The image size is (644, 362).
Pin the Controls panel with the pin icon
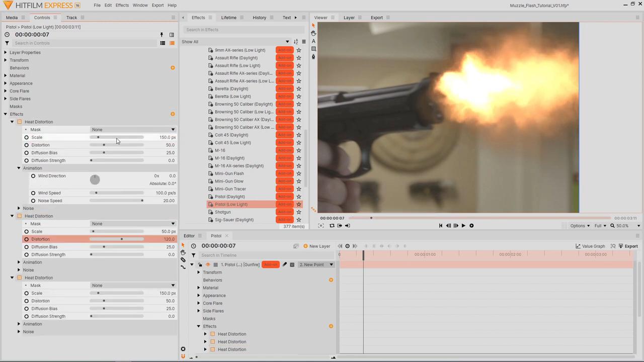click(x=162, y=35)
